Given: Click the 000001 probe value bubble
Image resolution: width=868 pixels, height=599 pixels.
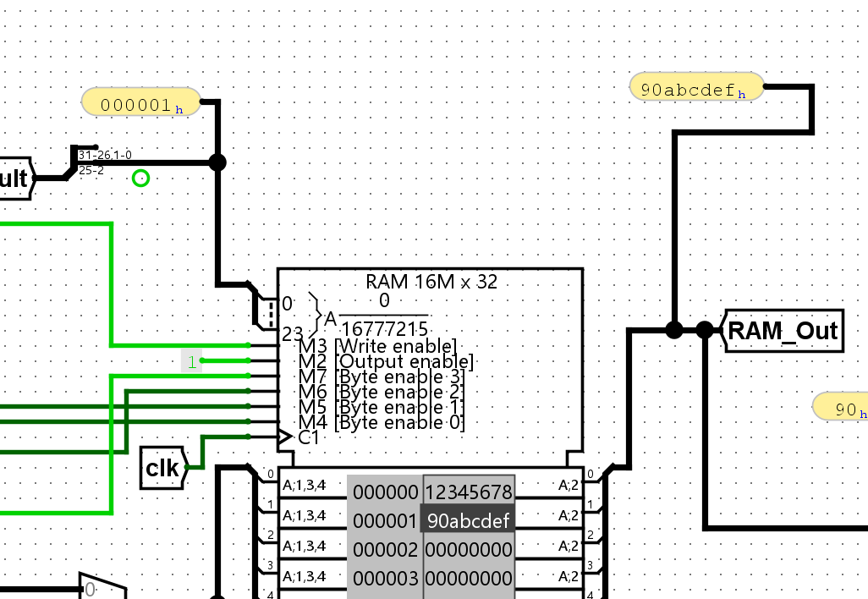Looking at the screenshot, I should coord(139,102).
